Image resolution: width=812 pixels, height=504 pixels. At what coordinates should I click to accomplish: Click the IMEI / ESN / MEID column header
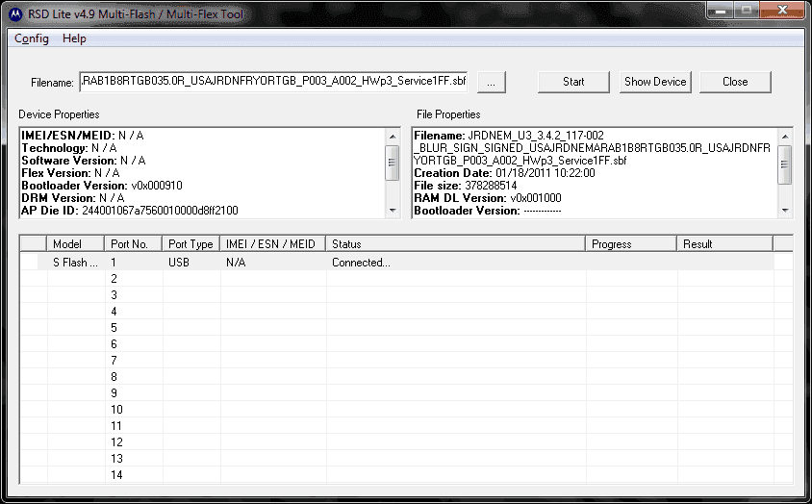273,244
